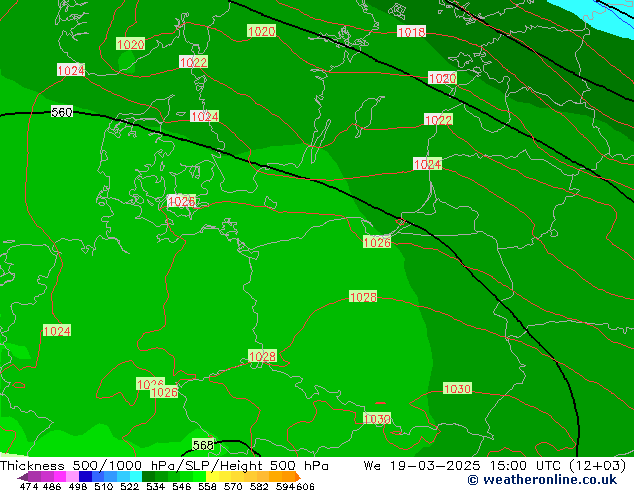
Task: Click the 1030 label east of the coast
Action: tap(457, 389)
